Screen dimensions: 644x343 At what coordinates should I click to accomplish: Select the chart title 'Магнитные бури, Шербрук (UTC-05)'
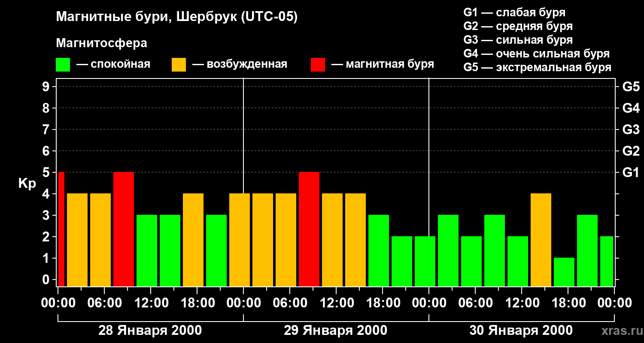tap(177, 18)
